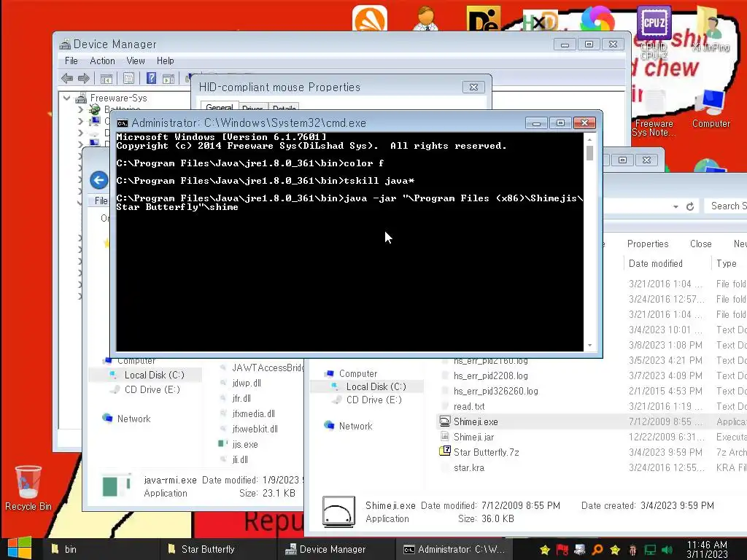Select Local Disk (C:) in Star Butterfly navigation pane
Image resolution: width=747 pixels, height=560 pixels.
(x=376, y=386)
